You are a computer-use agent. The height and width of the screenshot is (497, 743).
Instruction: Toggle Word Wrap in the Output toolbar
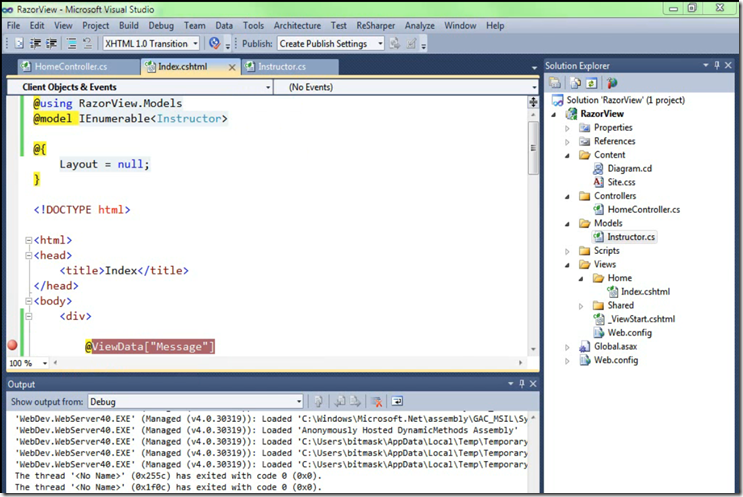[397, 402]
